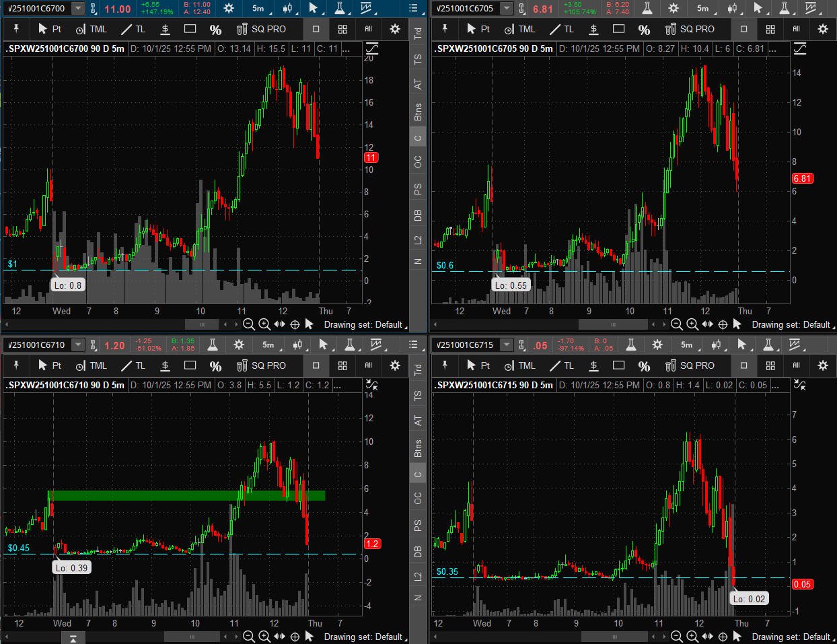Image resolution: width=837 pixels, height=644 pixels.
Task: Open the 5m timeframe menu on C6705 chart
Action: (702, 9)
